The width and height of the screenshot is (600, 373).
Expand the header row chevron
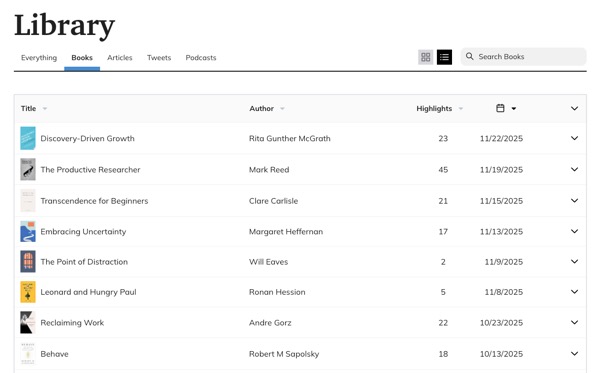(574, 109)
